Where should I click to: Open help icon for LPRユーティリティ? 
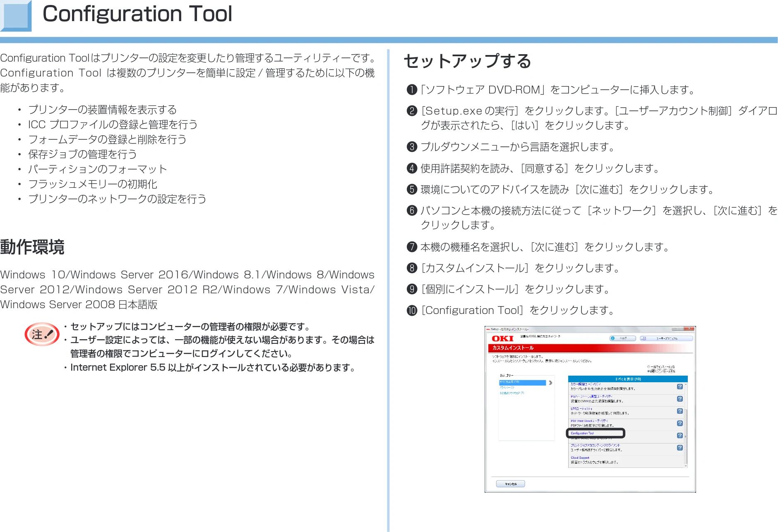point(680,411)
